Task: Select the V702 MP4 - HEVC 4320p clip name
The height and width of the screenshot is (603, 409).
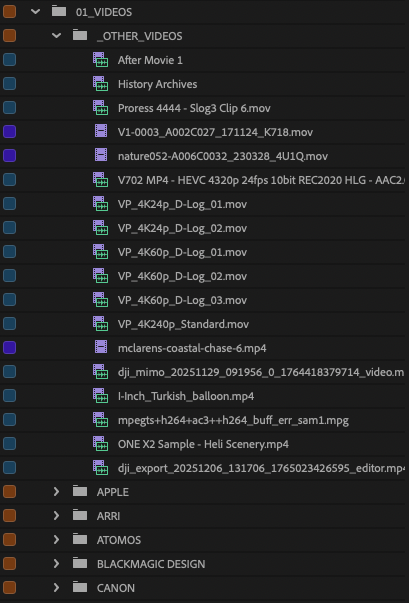Action: (x=261, y=180)
